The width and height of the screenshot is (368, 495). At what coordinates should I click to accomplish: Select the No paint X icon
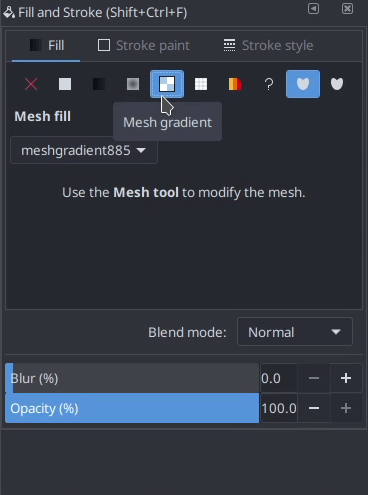click(31, 84)
